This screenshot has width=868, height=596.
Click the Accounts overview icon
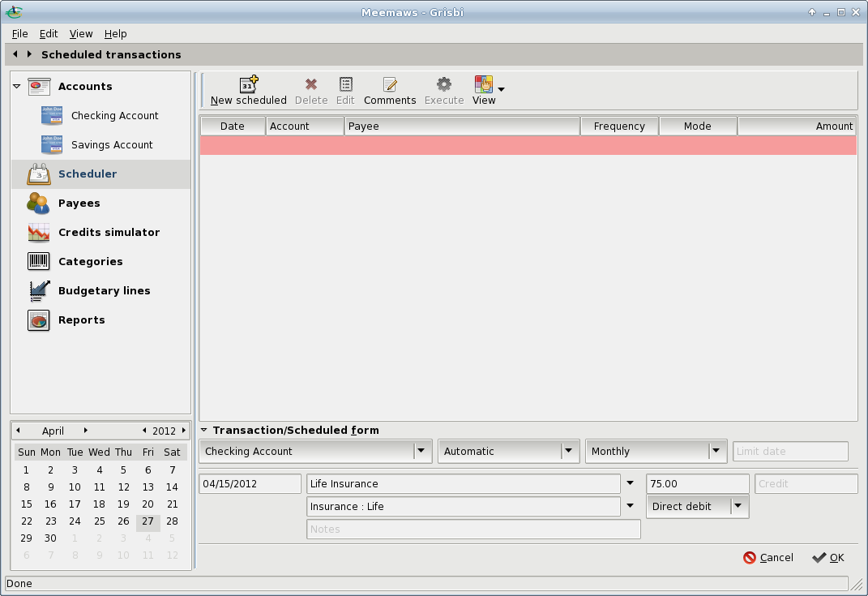tap(39, 87)
